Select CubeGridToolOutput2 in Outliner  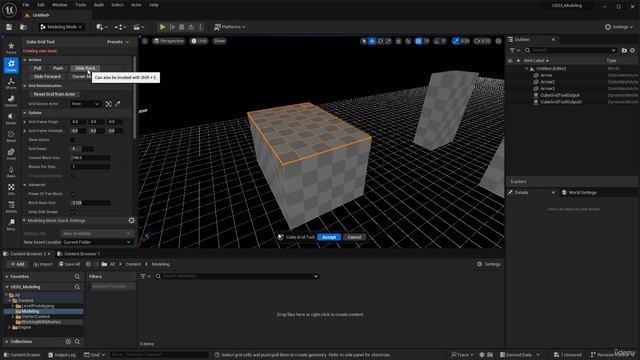coord(561,102)
